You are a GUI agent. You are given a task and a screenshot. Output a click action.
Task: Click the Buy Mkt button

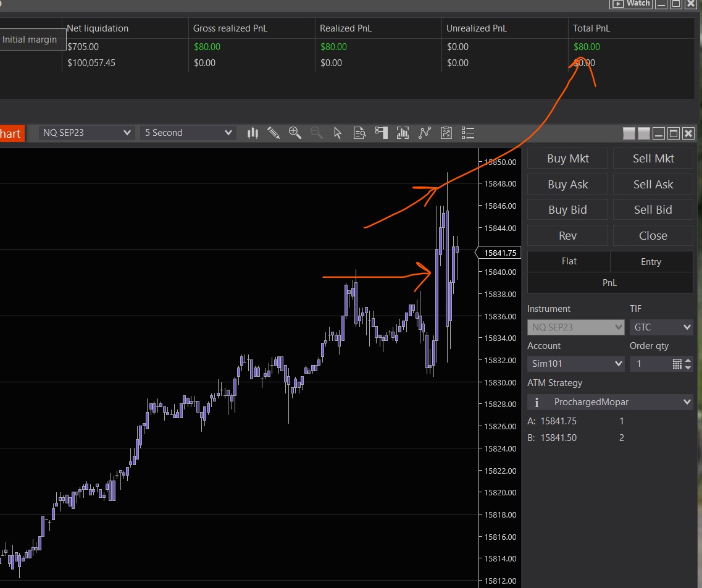[x=567, y=159]
